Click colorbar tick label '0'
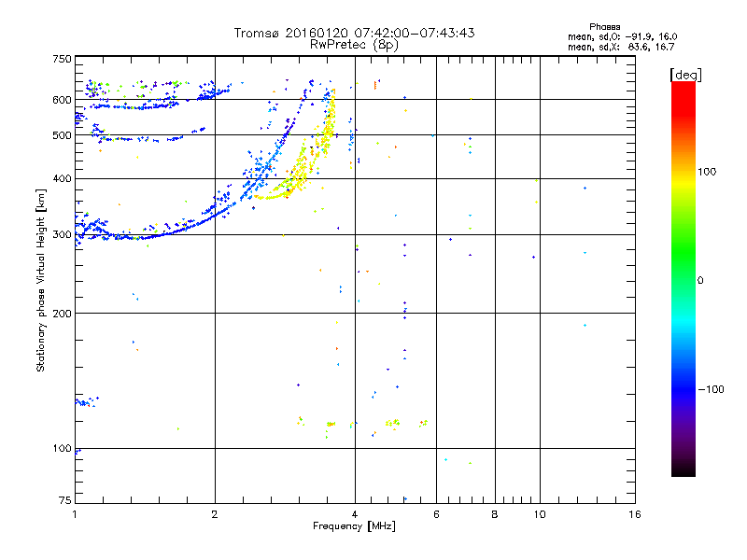The image size is (747, 560). pos(700,281)
